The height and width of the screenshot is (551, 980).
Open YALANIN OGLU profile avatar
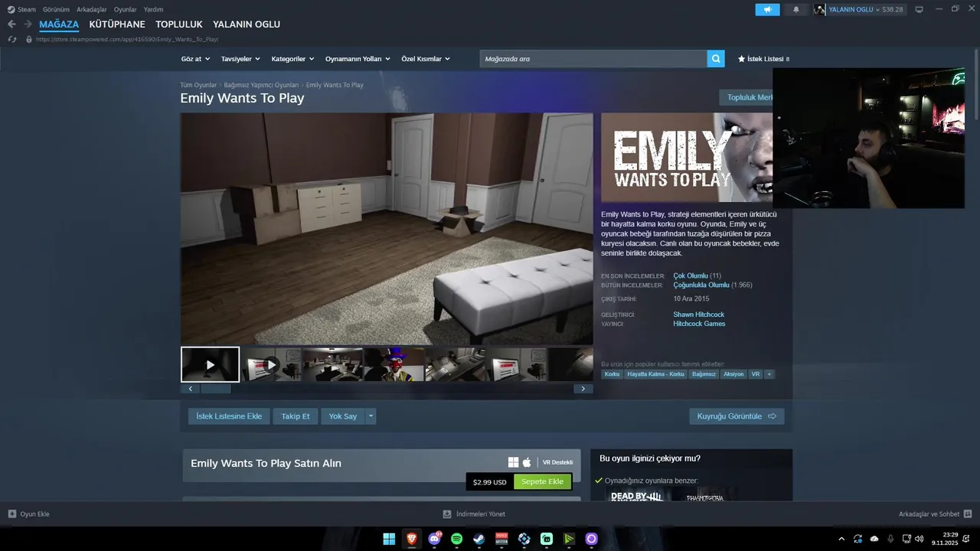pos(820,9)
